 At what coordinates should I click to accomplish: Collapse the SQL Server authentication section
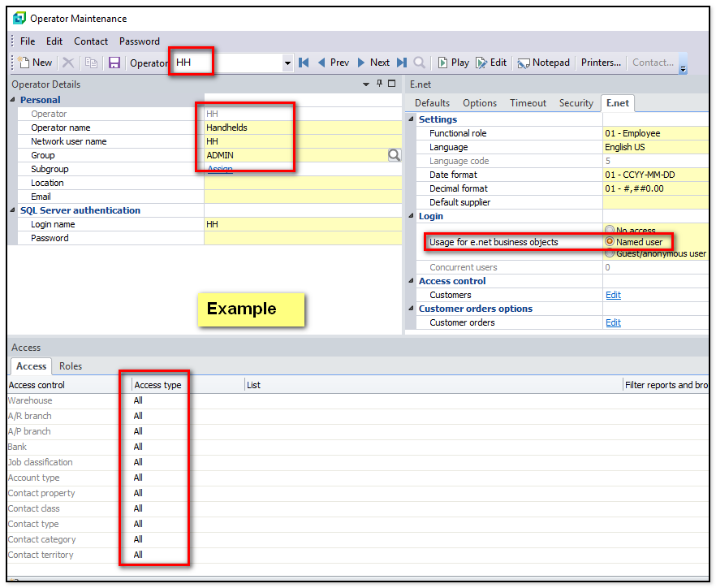(x=12, y=210)
